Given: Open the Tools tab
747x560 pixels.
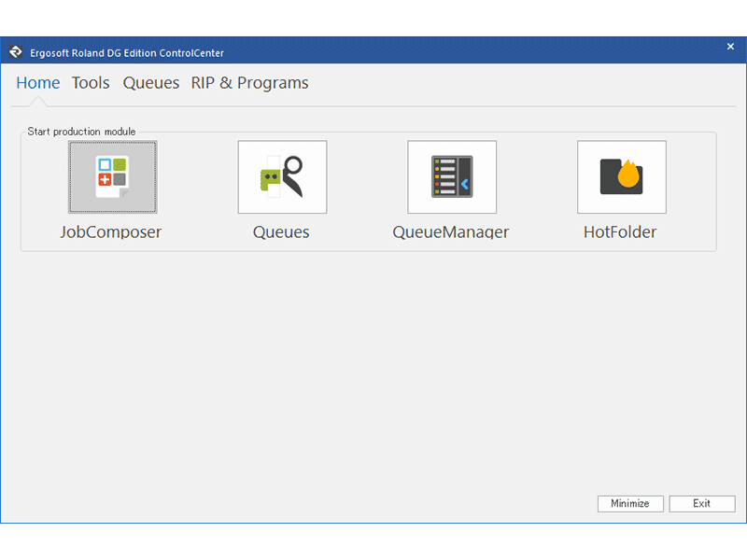Looking at the screenshot, I should point(91,83).
